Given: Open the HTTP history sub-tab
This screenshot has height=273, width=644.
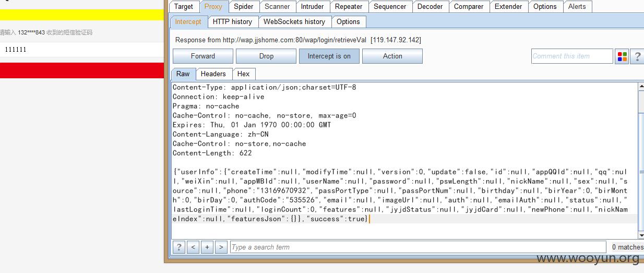Looking at the screenshot, I should [x=232, y=22].
